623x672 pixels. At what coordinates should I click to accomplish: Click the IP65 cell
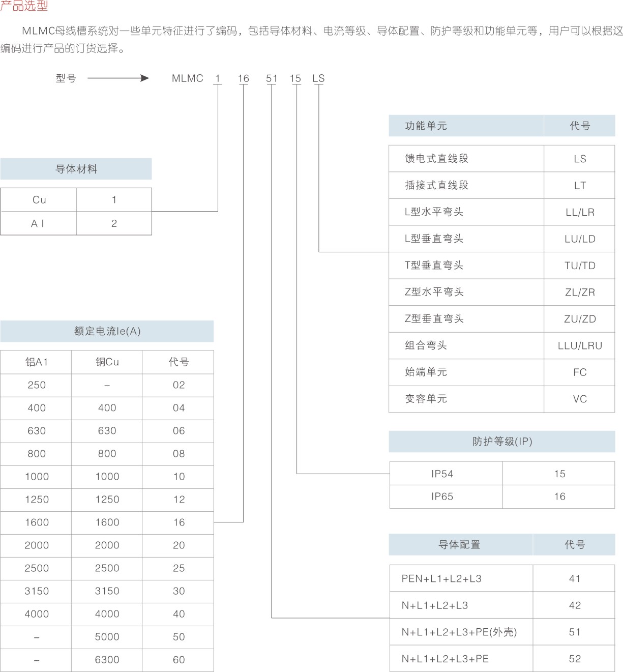click(x=442, y=496)
